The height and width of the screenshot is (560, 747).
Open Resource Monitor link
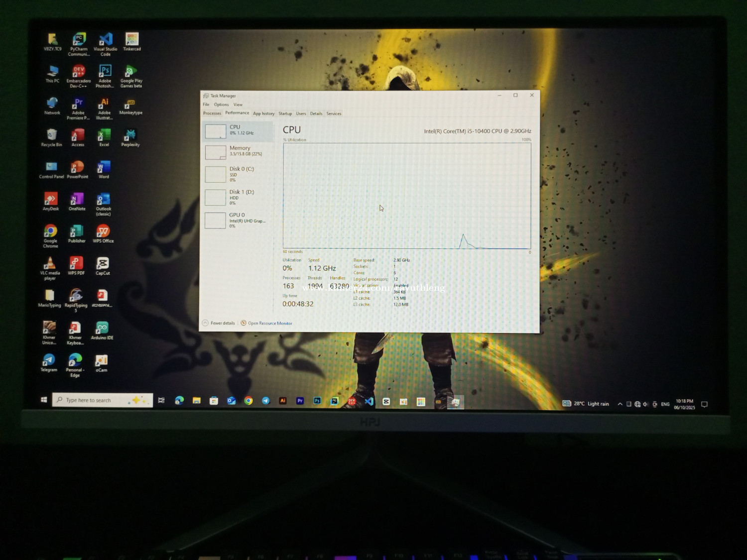pos(266,323)
